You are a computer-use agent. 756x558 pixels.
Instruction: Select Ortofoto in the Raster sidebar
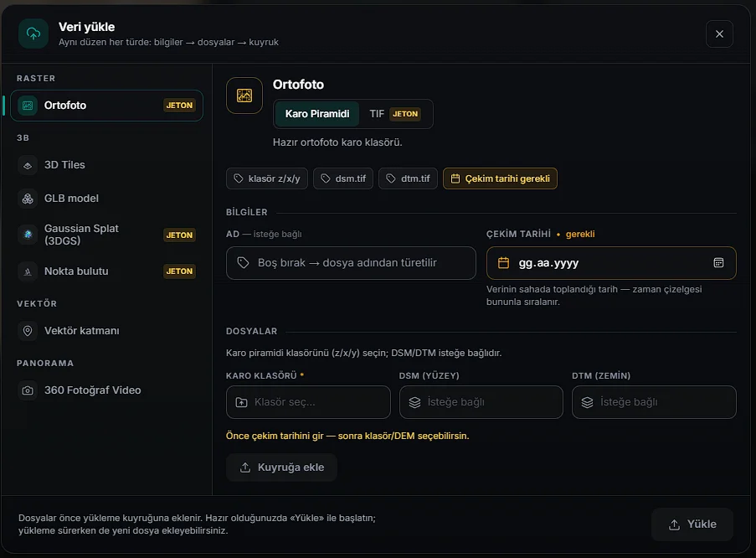106,106
